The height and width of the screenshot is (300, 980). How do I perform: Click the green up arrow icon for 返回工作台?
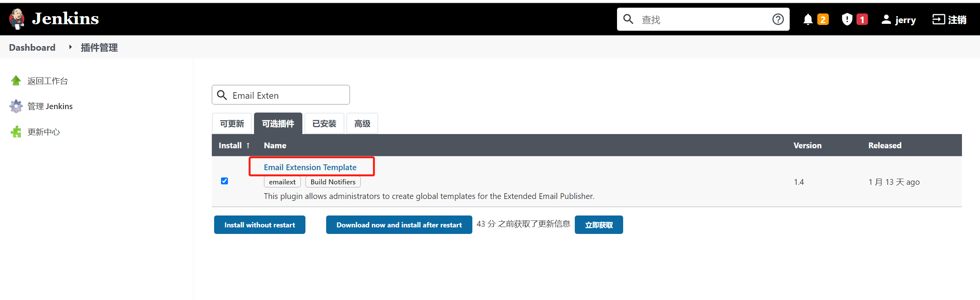pyautogui.click(x=16, y=80)
